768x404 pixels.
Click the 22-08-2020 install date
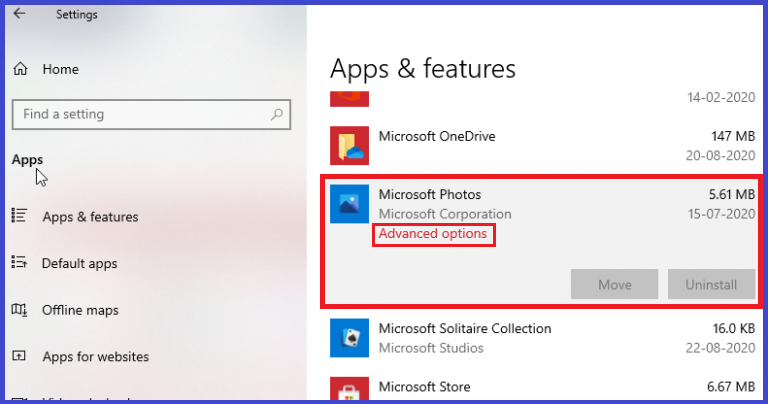click(x=720, y=348)
